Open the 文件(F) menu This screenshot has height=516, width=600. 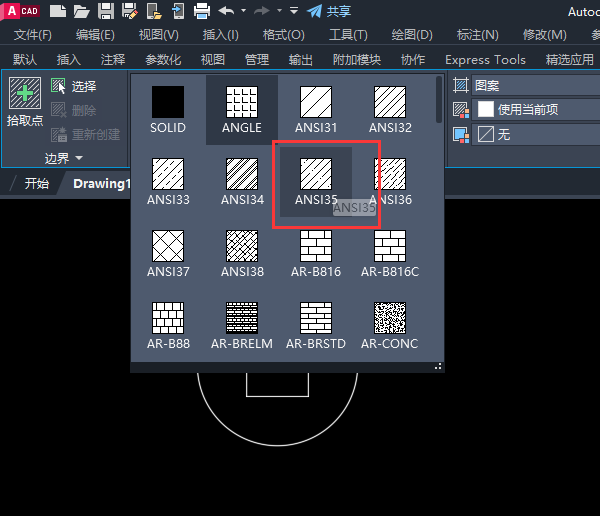pyautogui.click(x=34, y=35)
